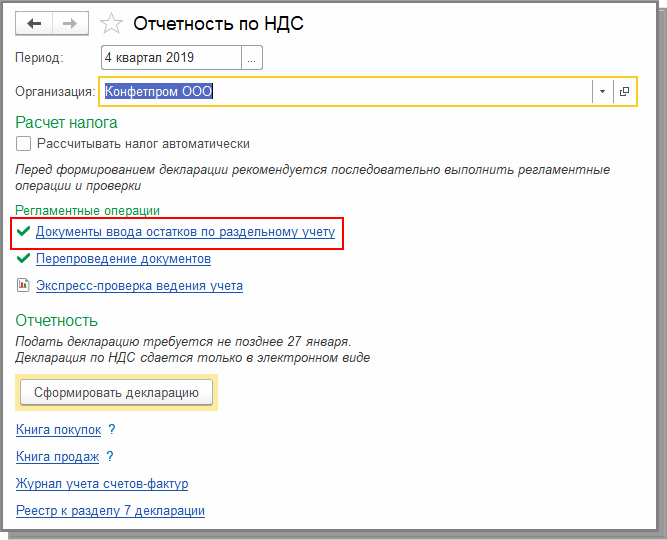This screenshot has width=667, height=540.
Task: Click the Период field with 4 квартал 2019
Action: [170, 59]
